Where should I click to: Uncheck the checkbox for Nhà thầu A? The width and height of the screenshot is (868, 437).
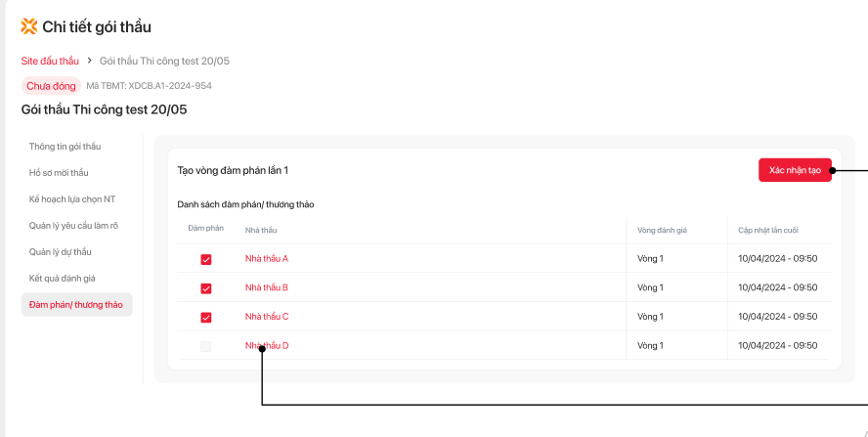click(x=206, y=259)
